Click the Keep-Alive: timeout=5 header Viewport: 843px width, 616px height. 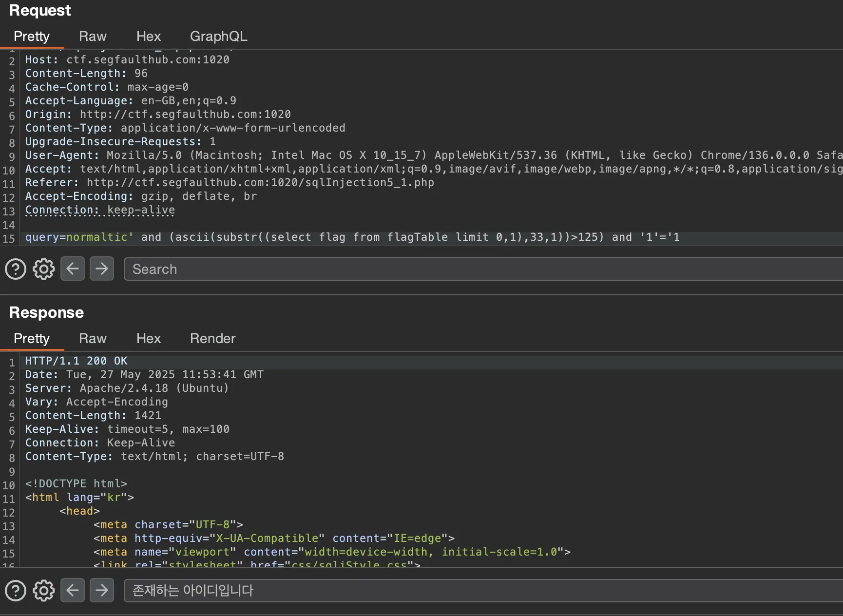click(x=127, y=429)
